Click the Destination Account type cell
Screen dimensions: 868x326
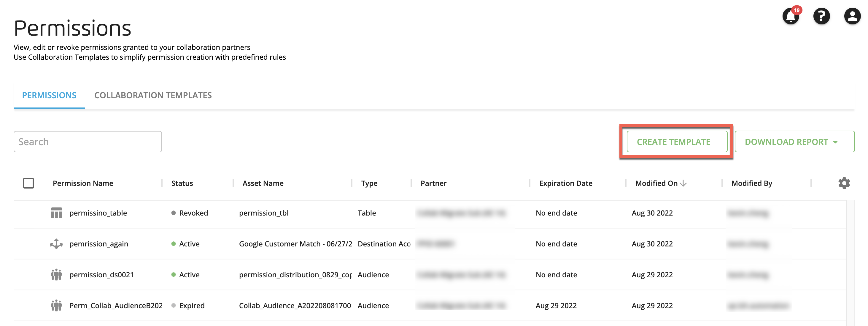[384, 244]
